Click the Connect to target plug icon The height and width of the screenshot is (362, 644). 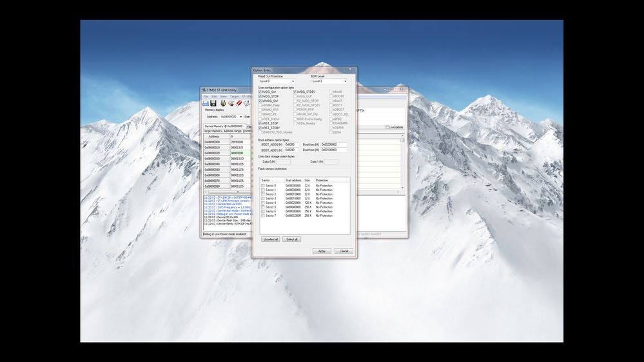coord(223,103)
